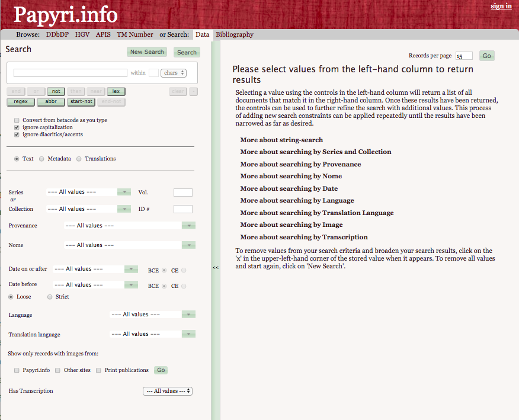This screenshot has width=519, height=420.
Task: Open More about string-search
Action: [x=281, y=140]
